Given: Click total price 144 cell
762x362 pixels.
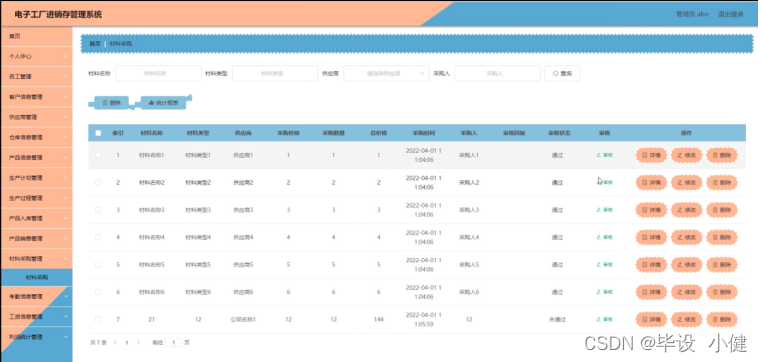Looking at the screenshot, I should click(x=379, y=320).
